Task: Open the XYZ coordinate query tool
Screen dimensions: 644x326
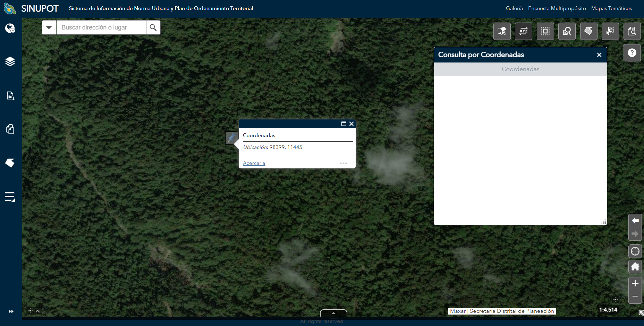Action: pyautogui.click(x=523, y=31)
